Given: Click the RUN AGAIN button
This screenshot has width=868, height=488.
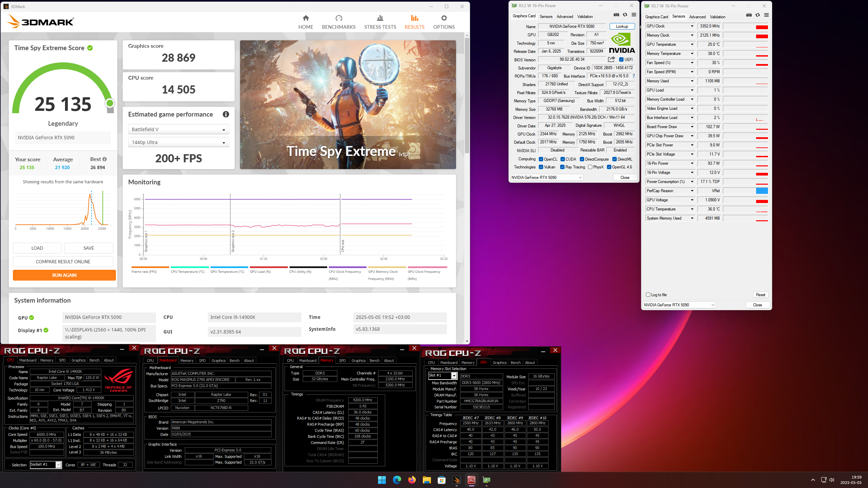Looking at the screenshot, I should [x=64, y=275].
